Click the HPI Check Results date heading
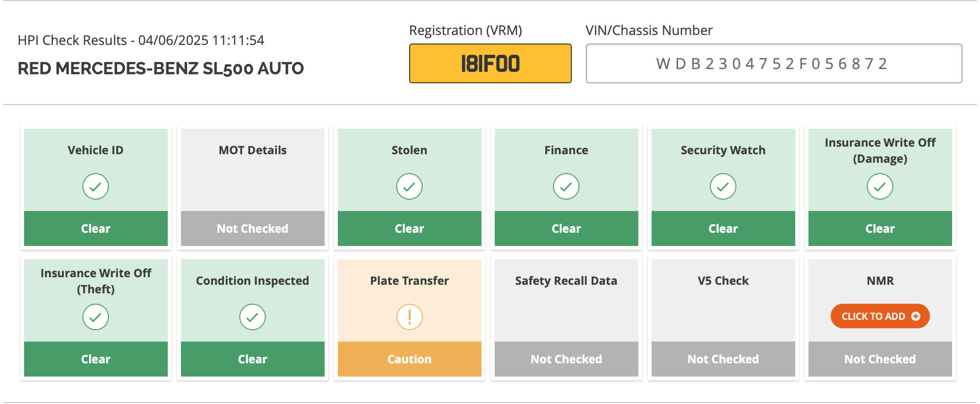The image size is (980, 404). pos(141,40)
